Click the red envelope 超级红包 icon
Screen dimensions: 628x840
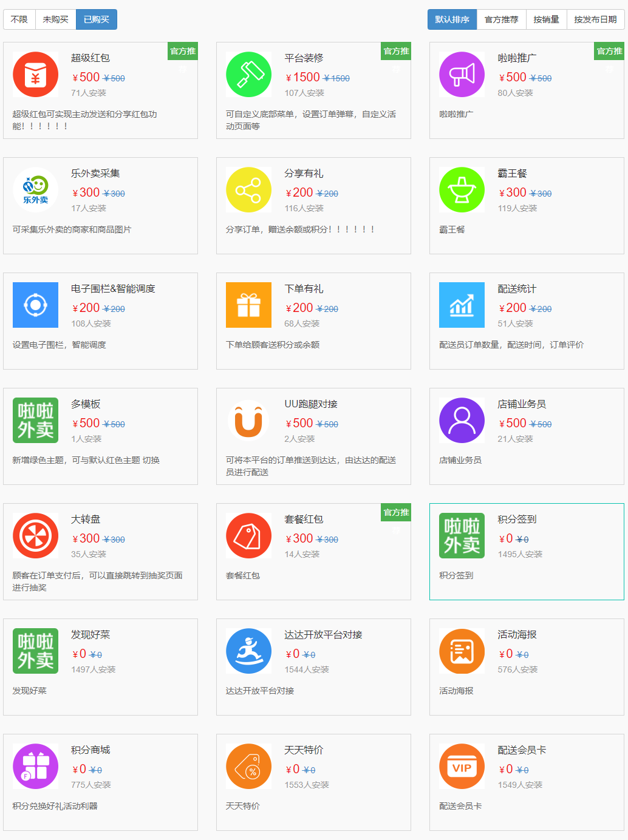click(x=35, y=75)
